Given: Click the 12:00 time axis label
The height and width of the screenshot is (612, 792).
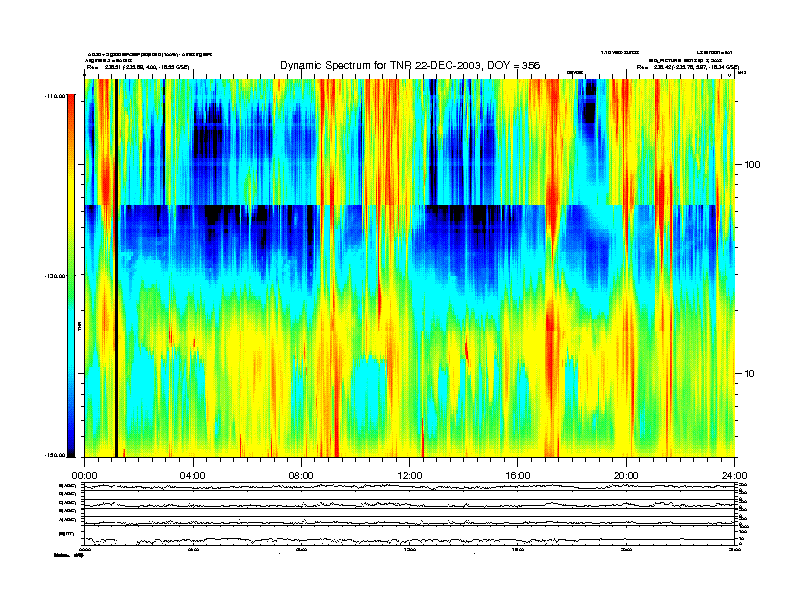Looking at the screenshot, I should [410, 476].
